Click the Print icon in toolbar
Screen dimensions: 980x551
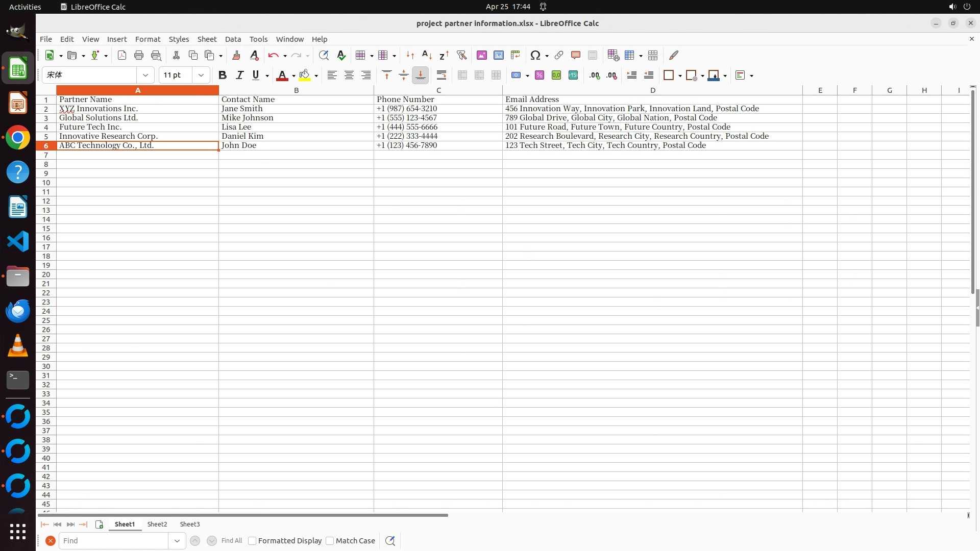(x=139, y=55)
